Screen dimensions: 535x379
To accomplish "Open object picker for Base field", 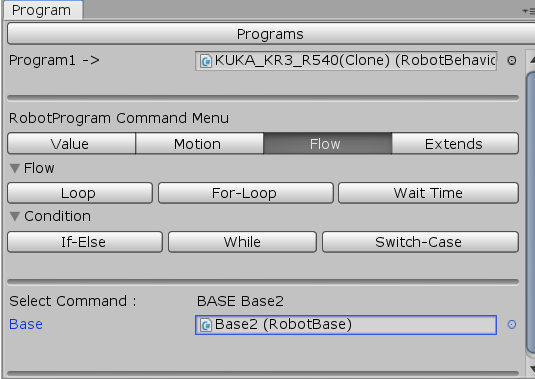I will 511,324.
